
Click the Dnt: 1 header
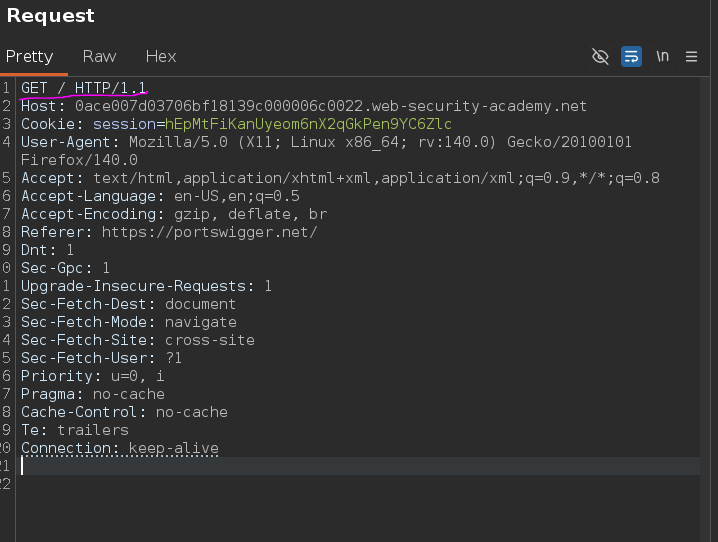[47, 249]
